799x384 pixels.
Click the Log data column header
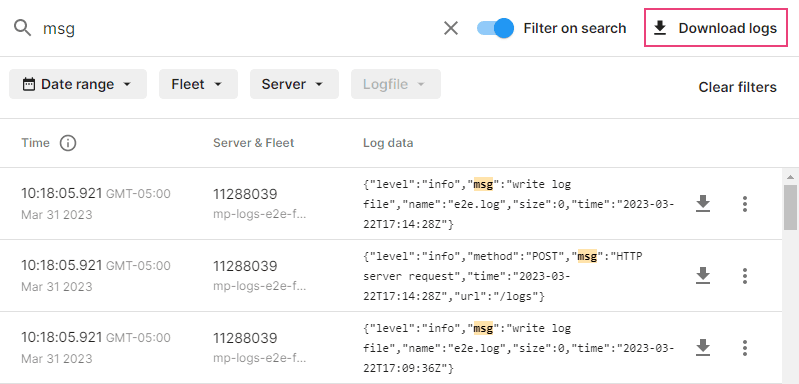pos(388,143)
